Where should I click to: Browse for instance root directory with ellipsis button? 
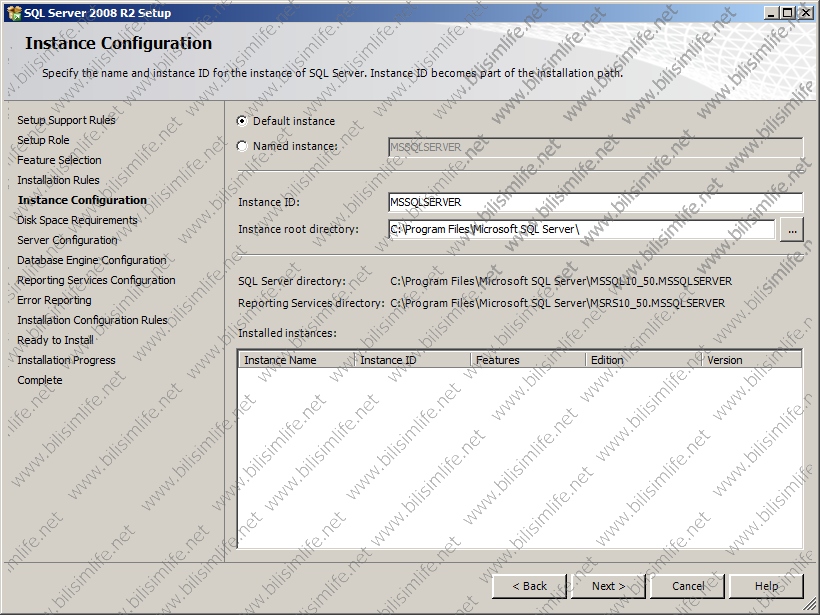792,230
